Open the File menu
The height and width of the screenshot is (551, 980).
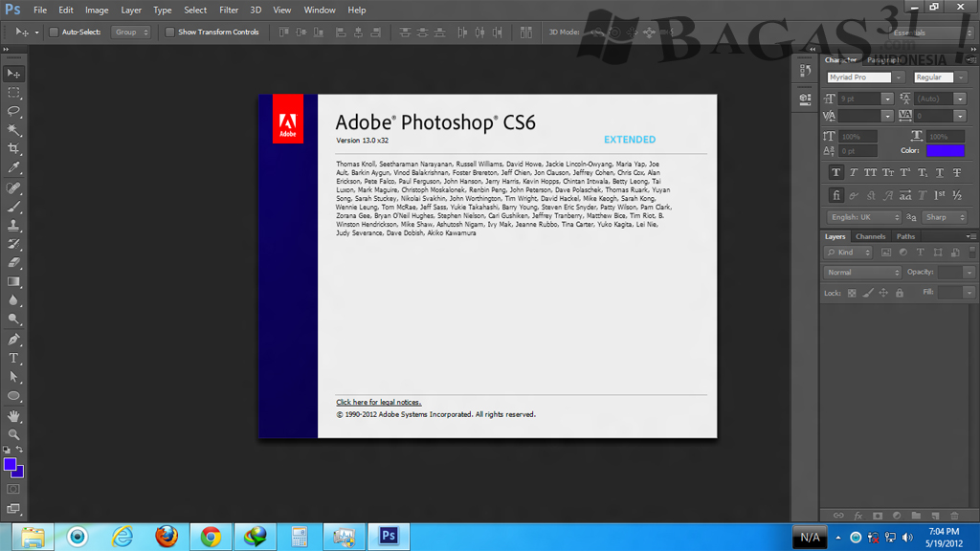40,10
